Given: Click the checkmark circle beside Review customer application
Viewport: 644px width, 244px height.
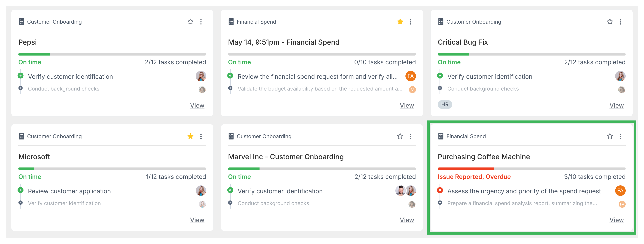Looking at the screenshot, I should pos(21,190).
